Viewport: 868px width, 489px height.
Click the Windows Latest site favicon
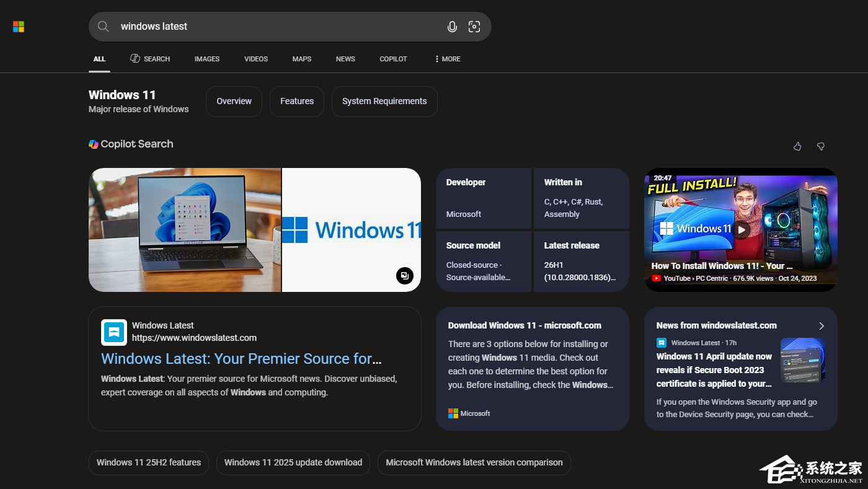(x=114, y=332)
